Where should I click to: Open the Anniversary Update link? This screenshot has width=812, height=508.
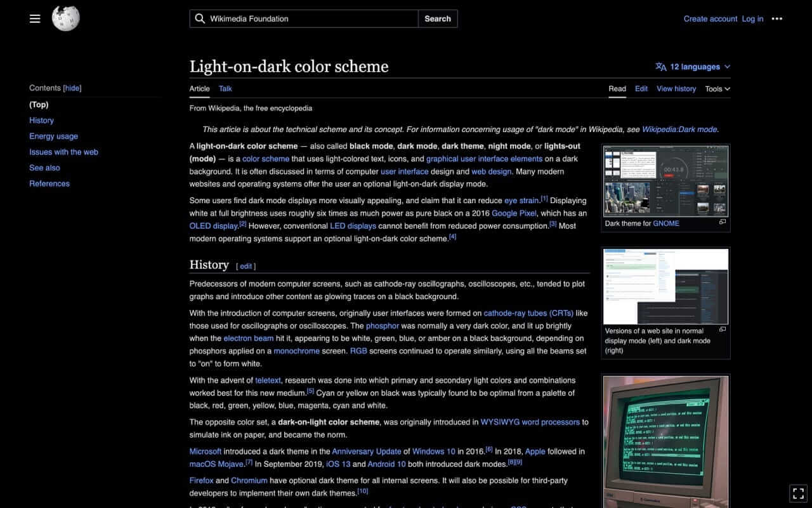tap(367, 451)
